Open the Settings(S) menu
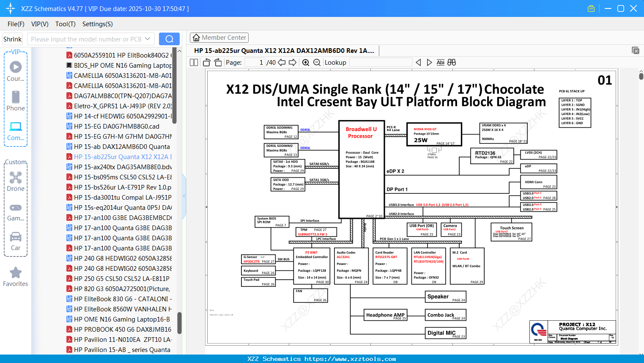Image resolution: width=644 pixels, height=363 pixels. [x=98, y=24]
